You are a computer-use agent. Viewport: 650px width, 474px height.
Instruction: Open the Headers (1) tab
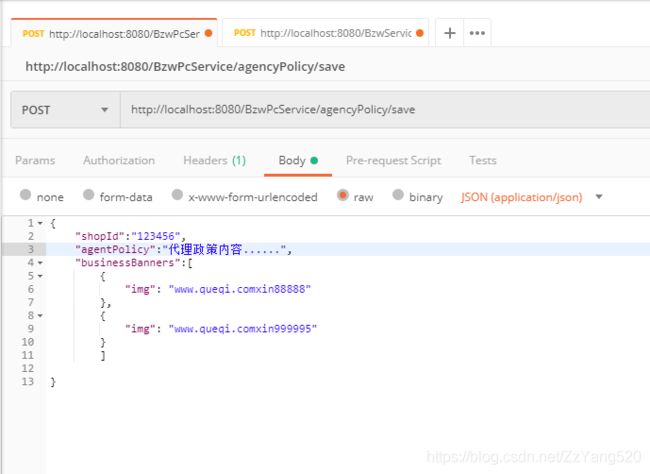click(215, 160)
